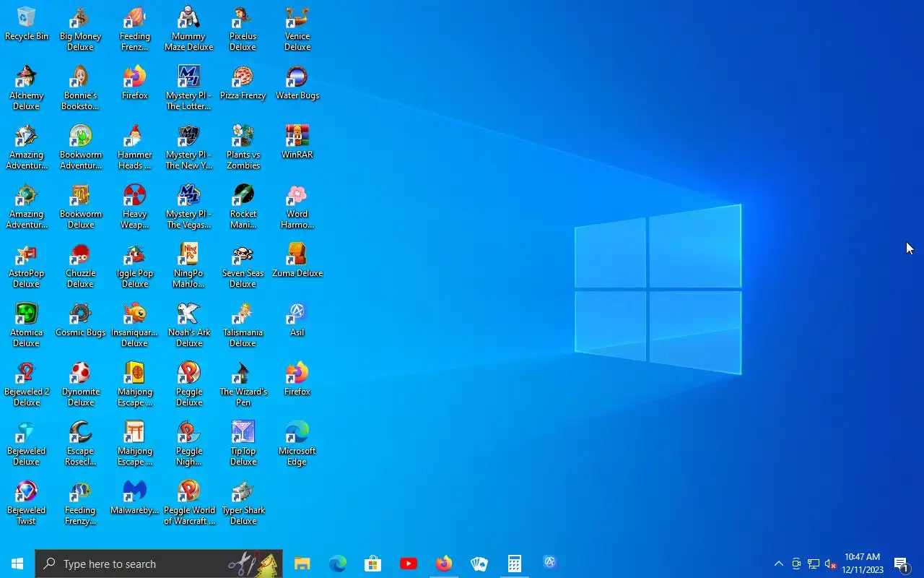Click the TipTop Deluxe shortcut
Screen dimensions: 924x578
point(243,444)
